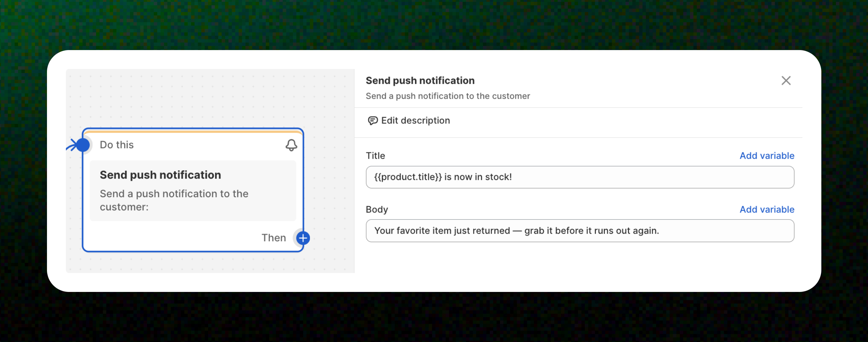868x342 pixels.
Task: Close the Send push notification panel
Action: (x=786, y=80)
